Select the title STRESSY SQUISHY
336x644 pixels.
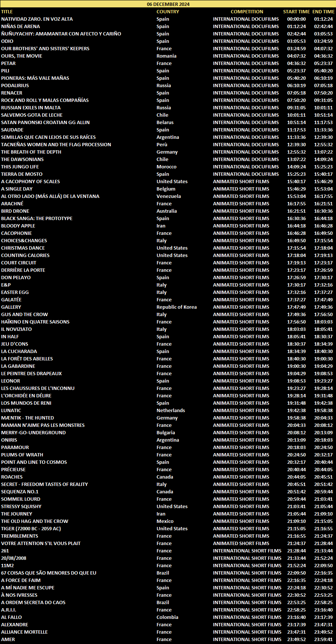[21, 506]
